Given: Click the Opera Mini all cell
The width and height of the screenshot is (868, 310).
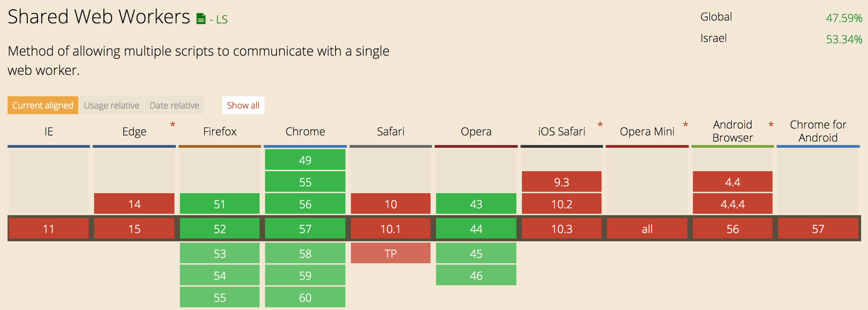Looking at the screenshot, I should click(647, 229).
